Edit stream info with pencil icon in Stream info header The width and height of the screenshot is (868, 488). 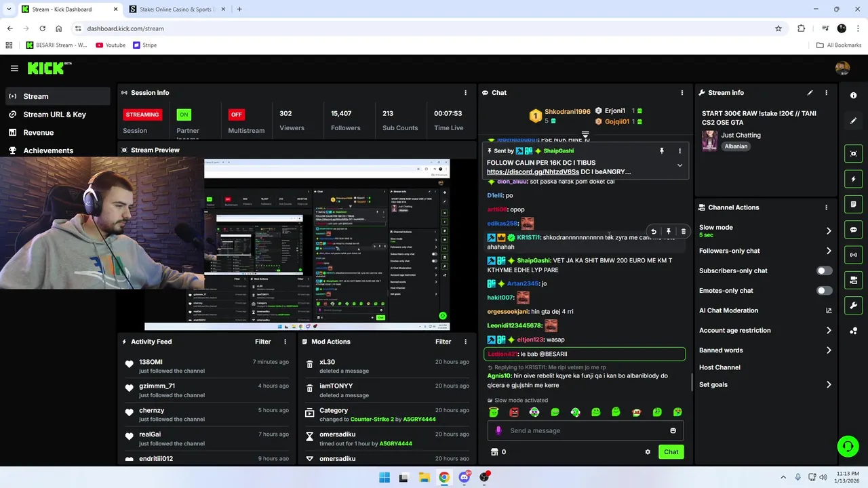pyautogui.click(x=810, y=93)
